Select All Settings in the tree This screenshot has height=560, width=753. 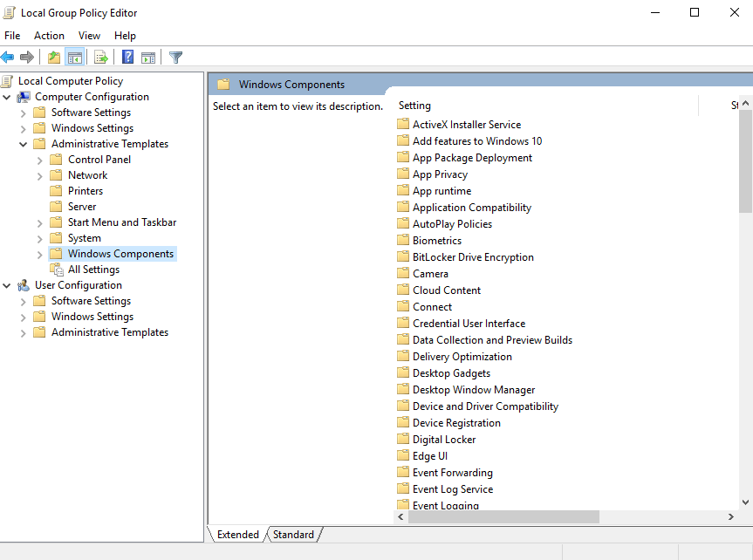(x=93, y=270)
